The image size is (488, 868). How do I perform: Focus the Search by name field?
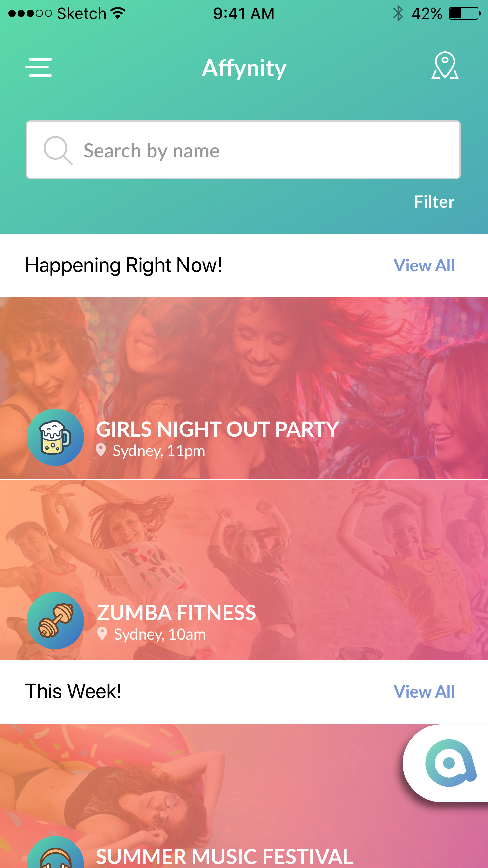pos(243,150)
